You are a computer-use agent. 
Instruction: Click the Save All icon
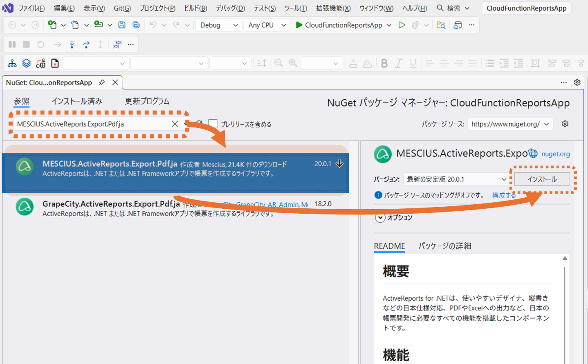(136, 25)
